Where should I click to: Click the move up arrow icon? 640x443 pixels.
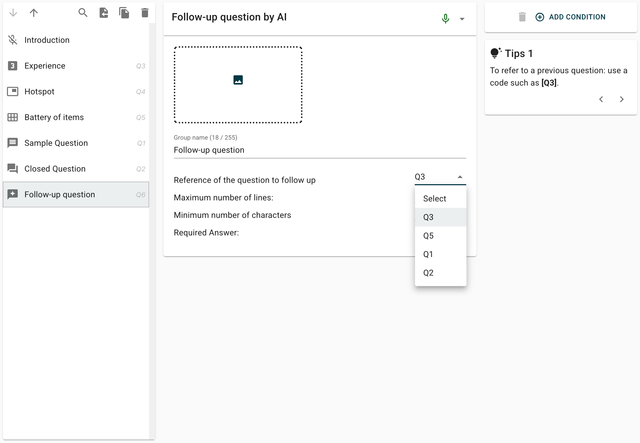coord(34,13)
